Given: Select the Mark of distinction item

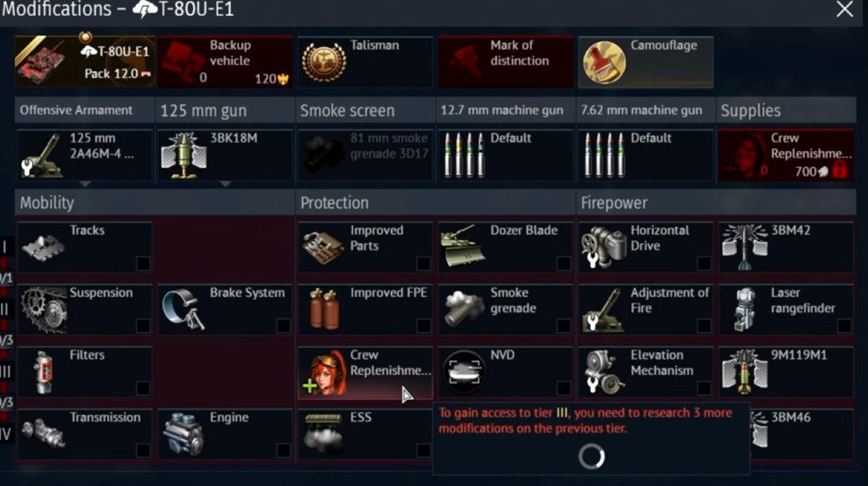Looking at the screenshot, I should 505,62.
